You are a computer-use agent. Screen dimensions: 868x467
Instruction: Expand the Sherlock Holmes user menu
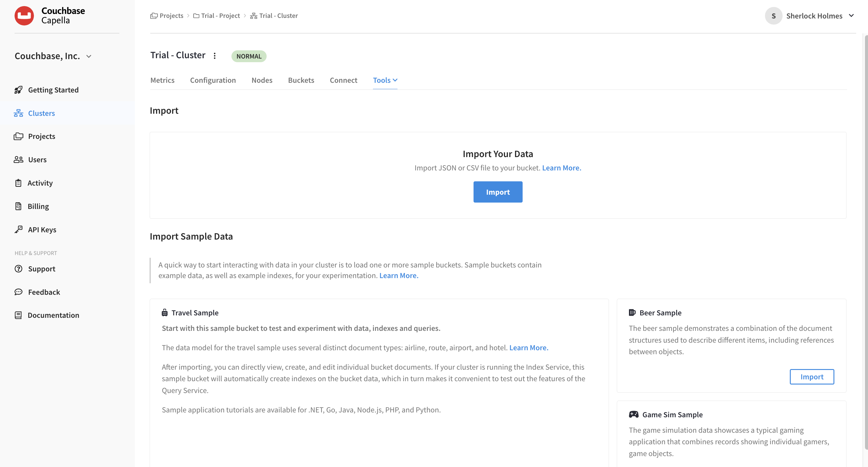(851, 15)
